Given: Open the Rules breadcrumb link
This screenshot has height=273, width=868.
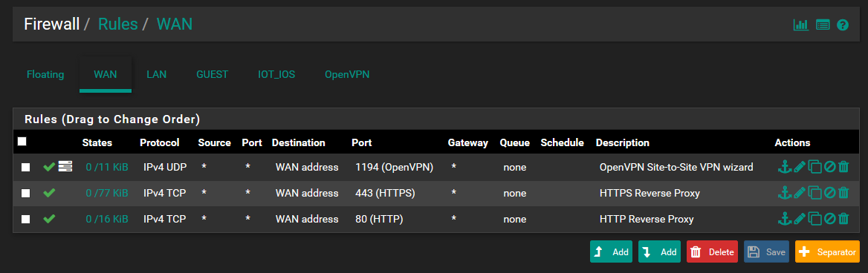Looking at the screenshot, I should pos(117,24).
